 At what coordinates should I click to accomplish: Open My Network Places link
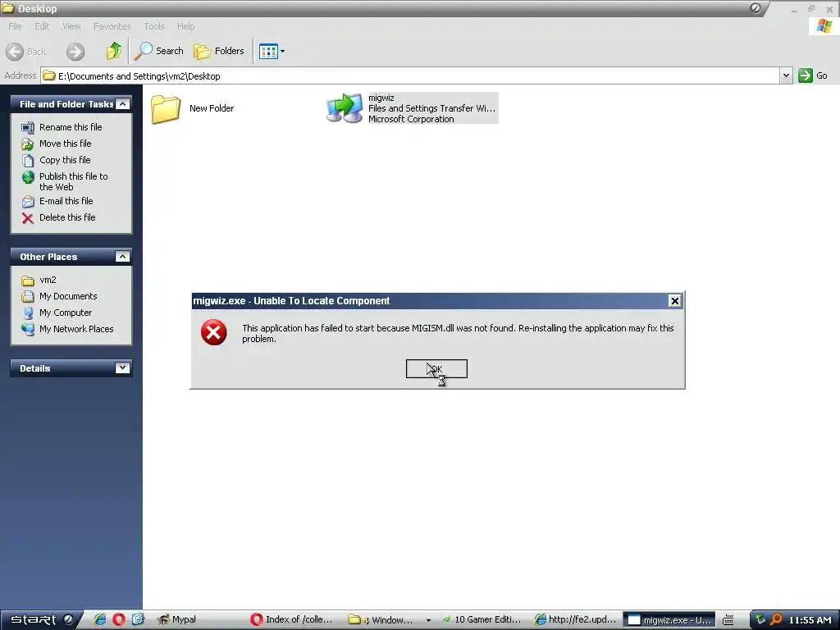76,329
